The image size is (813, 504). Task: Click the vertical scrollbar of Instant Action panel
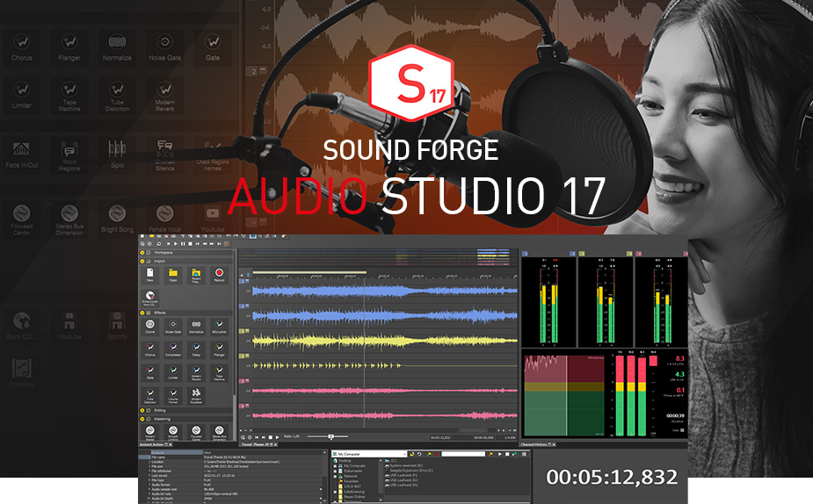pyautogui.click(x=235, y=347)
